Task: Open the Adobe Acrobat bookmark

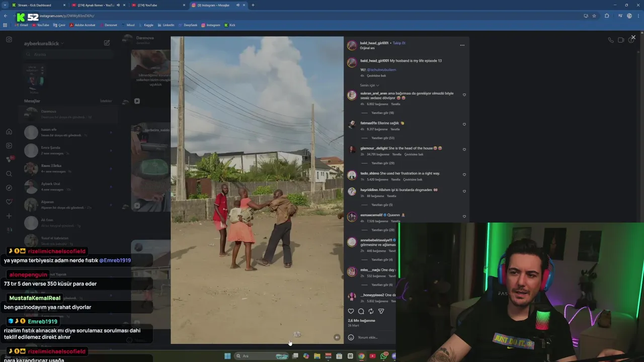Action: click(82, 25)
